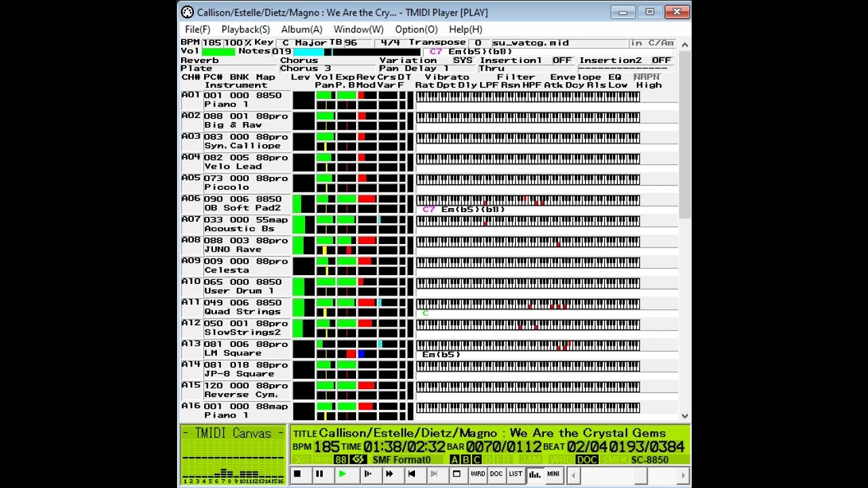Open the File(F) menu

[x=197, y=29]
